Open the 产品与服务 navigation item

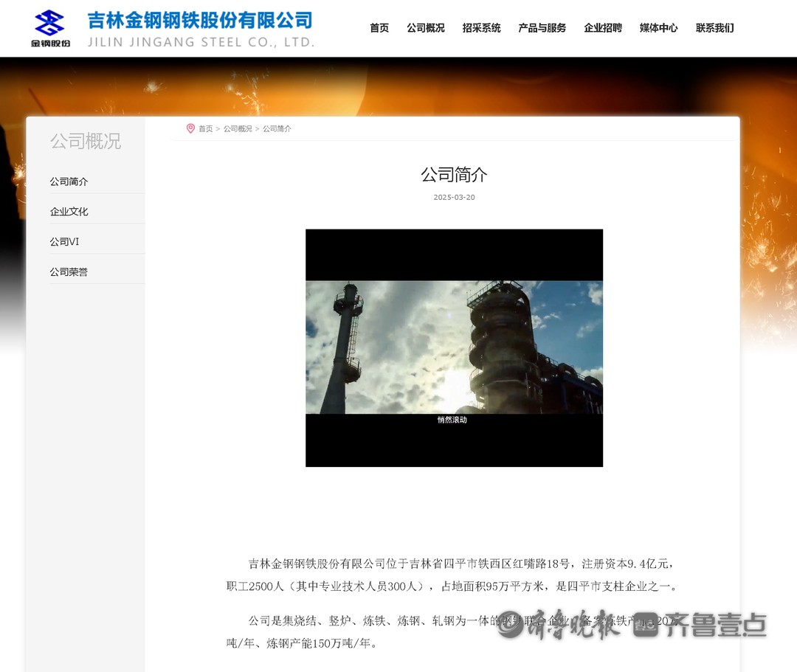pyautogui.click(x=542, y=28)
